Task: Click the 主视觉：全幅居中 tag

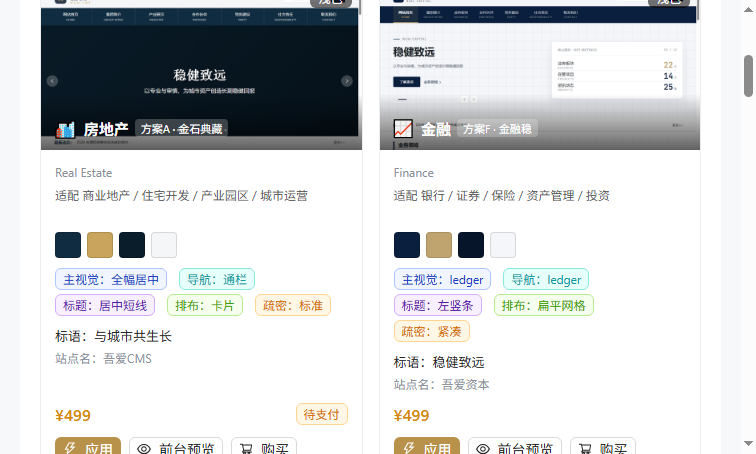Action: [x=111, y=279]
